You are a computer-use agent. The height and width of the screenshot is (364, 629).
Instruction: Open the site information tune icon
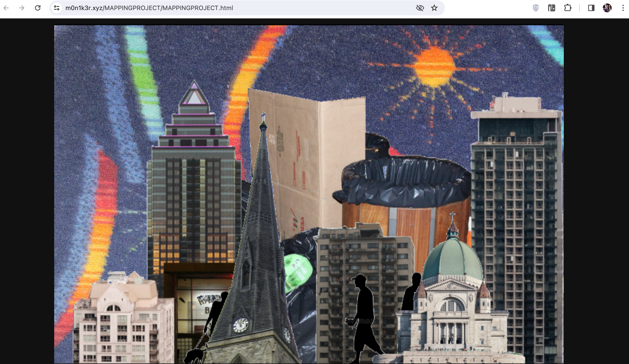click(x=57, y=8)
